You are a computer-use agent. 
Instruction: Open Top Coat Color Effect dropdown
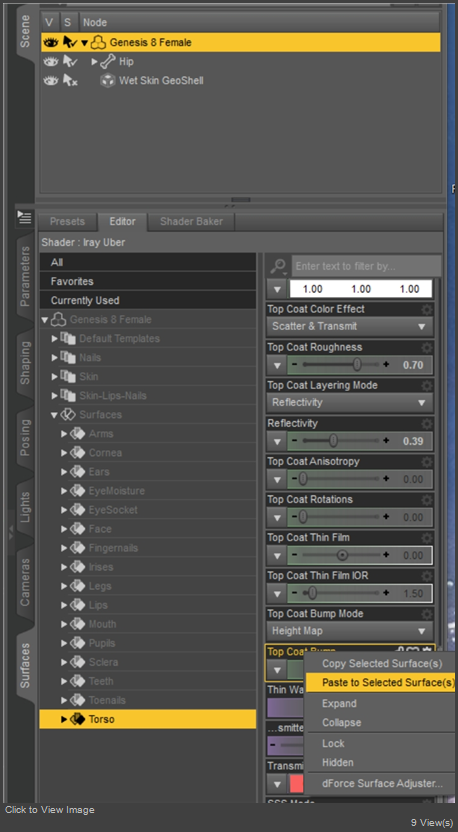point(350,326)
